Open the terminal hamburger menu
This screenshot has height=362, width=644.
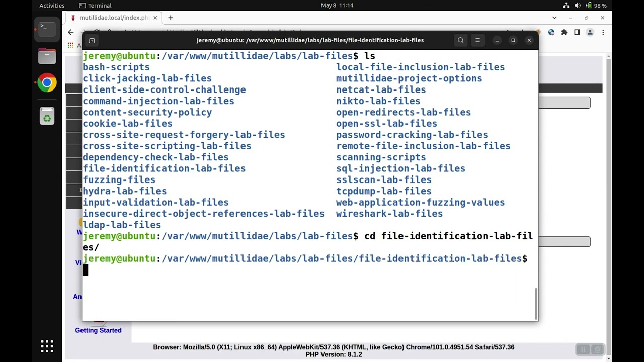[477, 40]
